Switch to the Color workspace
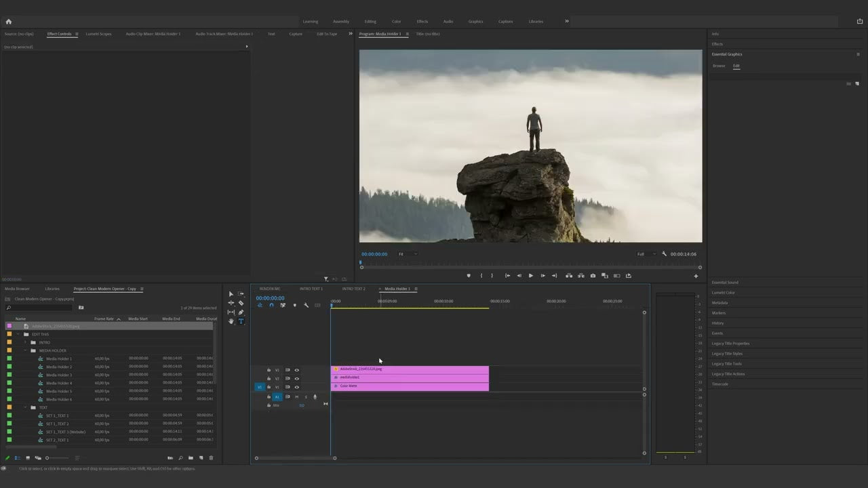The height and width of the screenshot is (488, 868). [396, 22]
